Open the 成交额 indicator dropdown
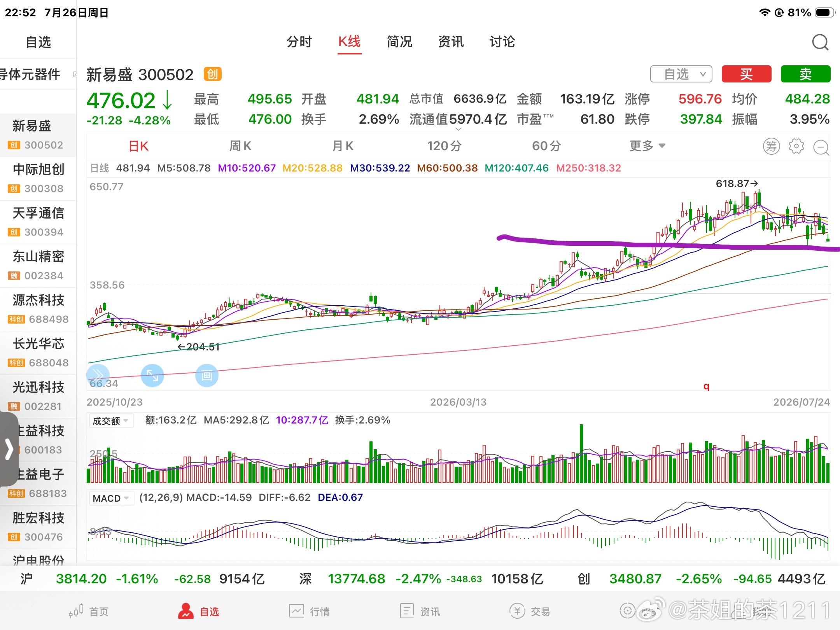This screenshot has height=630, width=840. click(110, 421)
